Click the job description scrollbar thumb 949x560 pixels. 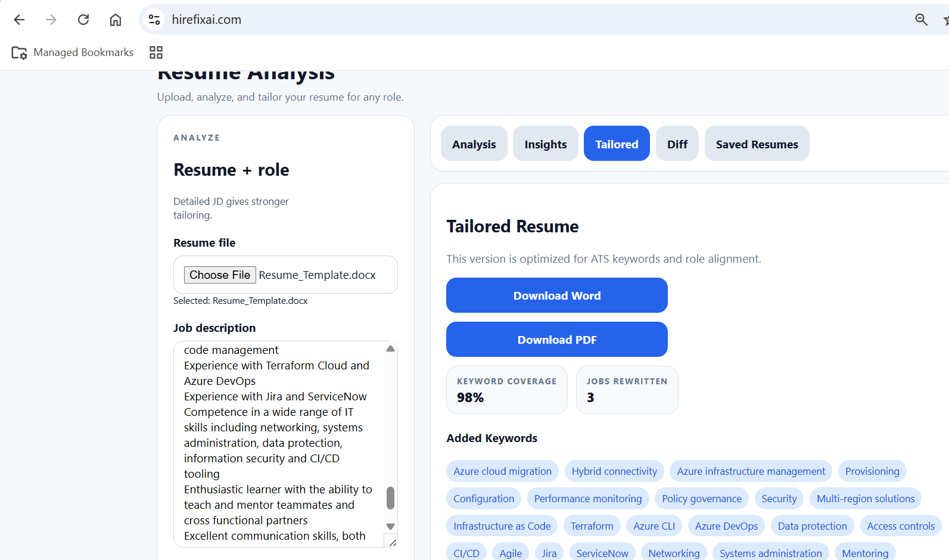click(x=391, y=497)
